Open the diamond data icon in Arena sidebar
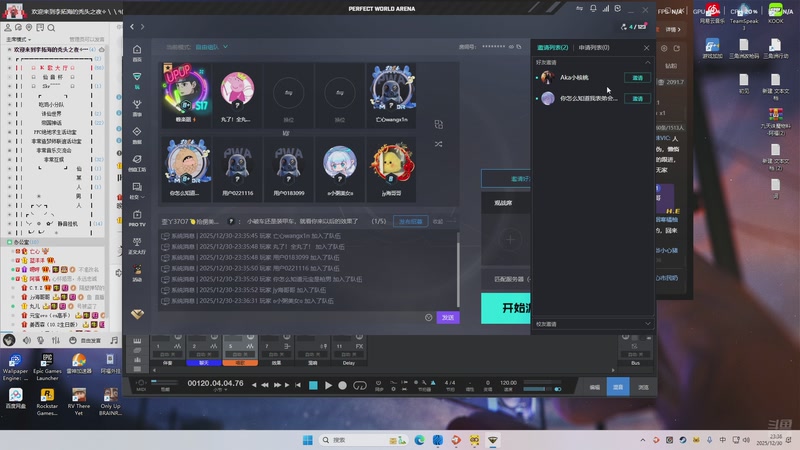This screenshot has height=450, width=800. click(137, 132)
